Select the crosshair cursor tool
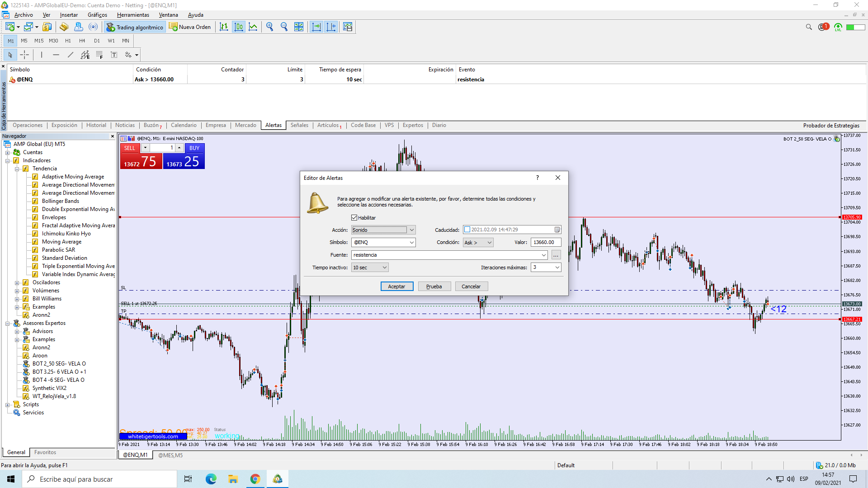This screenshot has width=868, height=488. (x=24, y=55)
